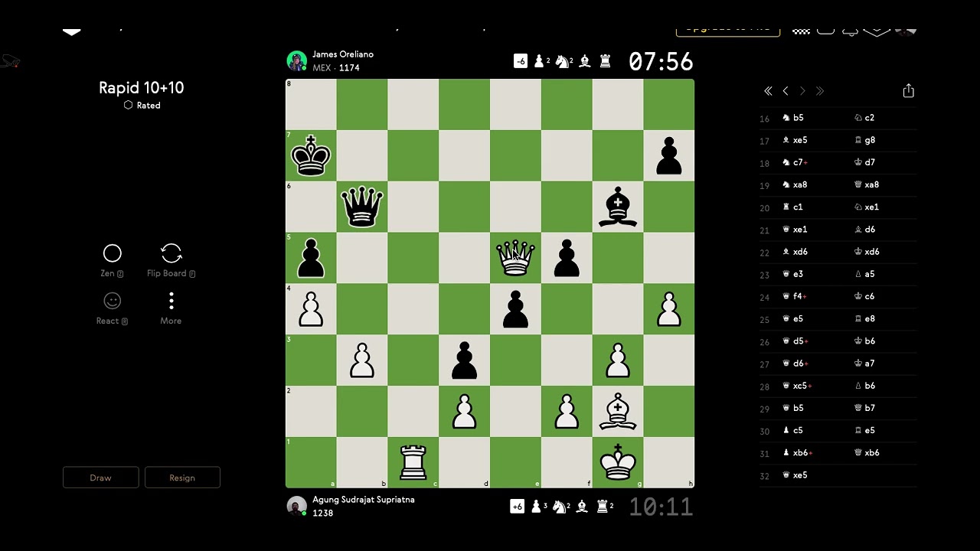Click the share game icon
The height and width of the screenshot is (551, 980).
(908, 91)
